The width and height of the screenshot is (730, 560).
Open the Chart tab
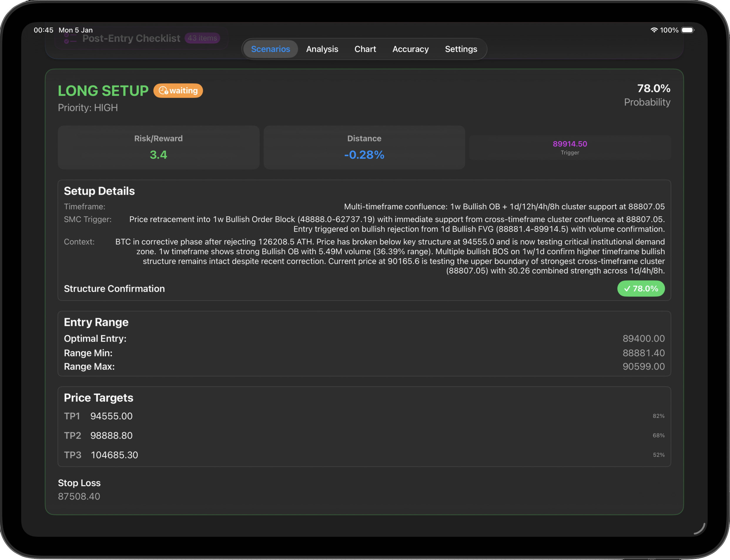[x=365, y=49]
